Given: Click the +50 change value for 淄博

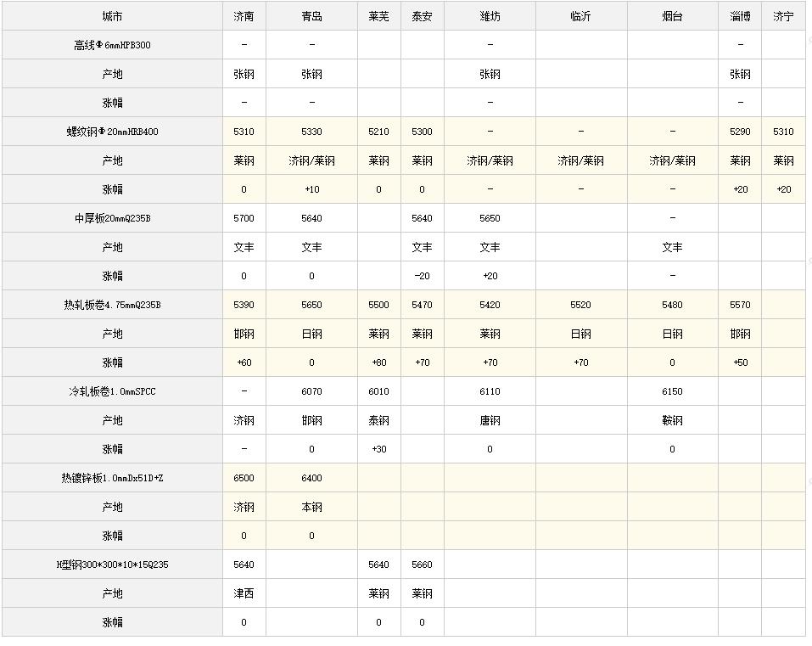Looking at the screenshot, I should coord(740,362).
